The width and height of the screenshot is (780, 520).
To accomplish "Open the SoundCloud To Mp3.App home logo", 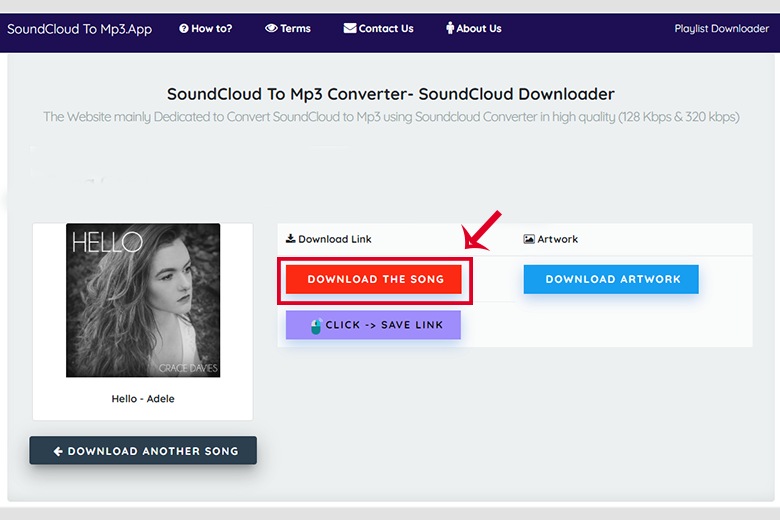I will pos(79,29).
